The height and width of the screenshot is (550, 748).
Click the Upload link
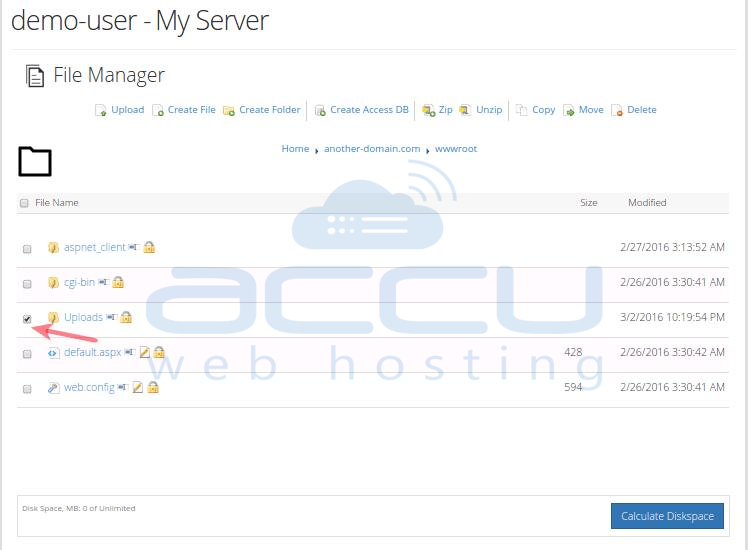coord(127,110)
